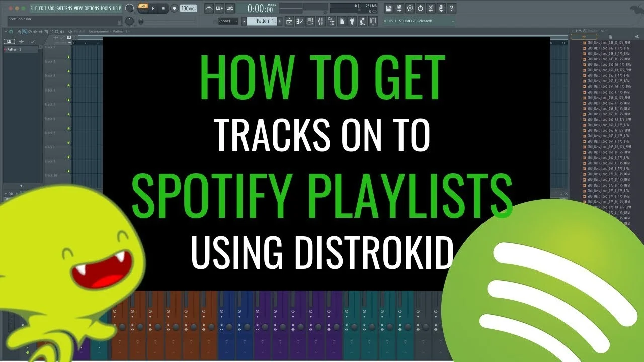Screen dimensions: 644x362
Task: Click the project picker pages icon
Action: point(342,21)
